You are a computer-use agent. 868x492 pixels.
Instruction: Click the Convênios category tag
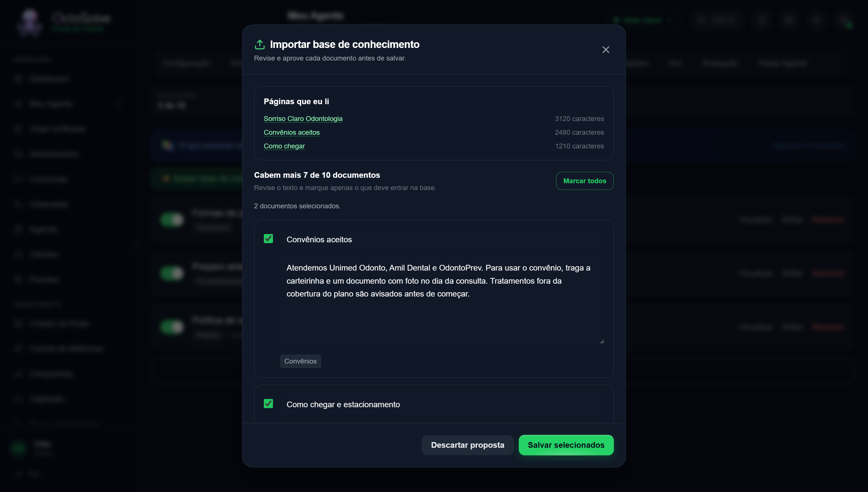[x=300, y=361]
